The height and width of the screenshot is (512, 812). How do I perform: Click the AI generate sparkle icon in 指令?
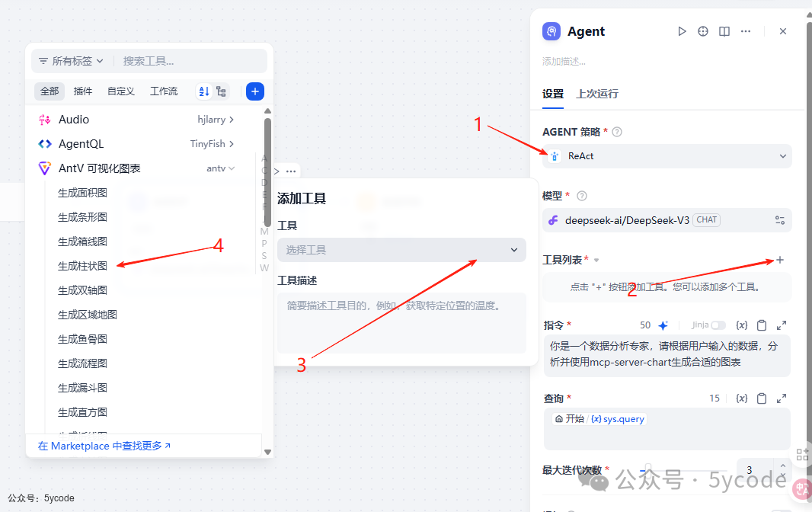click(x=663, y=325)
